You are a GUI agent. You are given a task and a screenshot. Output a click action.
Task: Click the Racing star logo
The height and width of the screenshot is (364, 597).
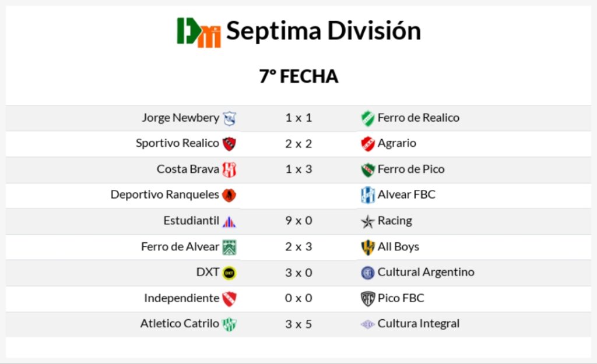368,221
